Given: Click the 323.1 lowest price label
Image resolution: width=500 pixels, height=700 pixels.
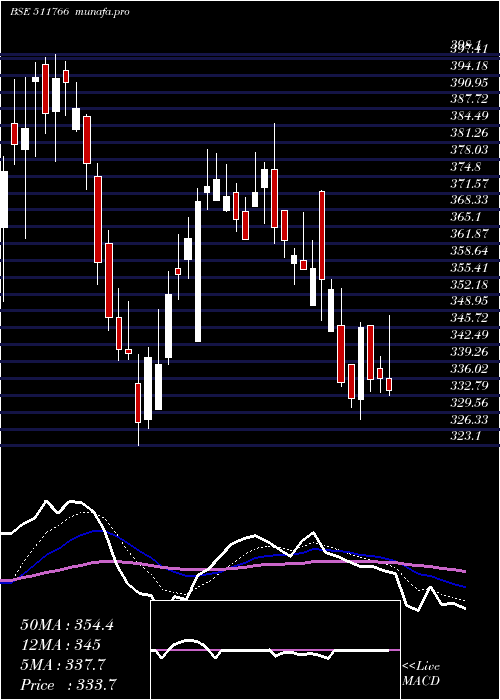Looking at the screenshot, I should [x=466, y=436].
